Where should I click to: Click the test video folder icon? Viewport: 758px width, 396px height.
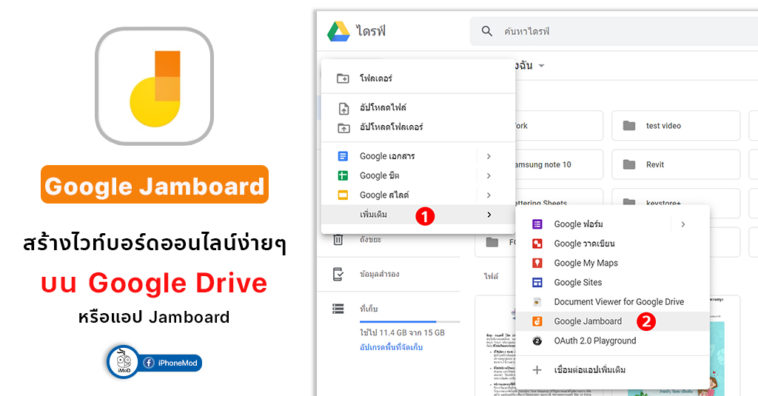(629, 126)
